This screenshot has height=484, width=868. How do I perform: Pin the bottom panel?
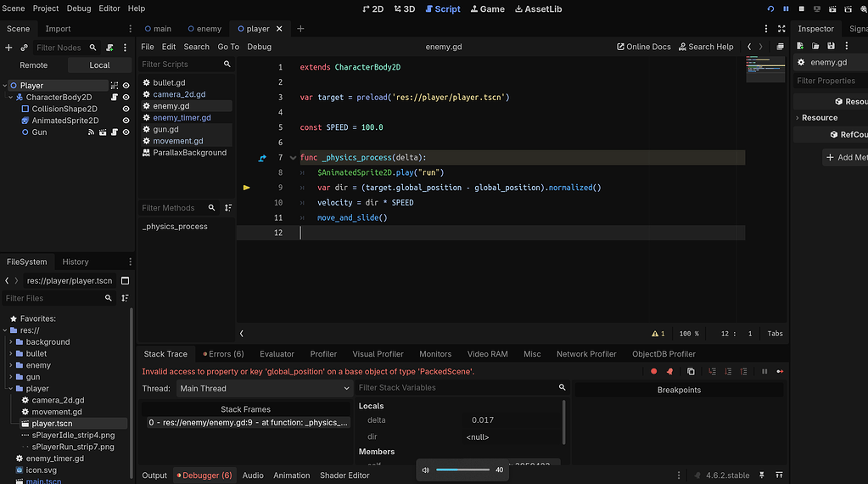pyautogui.click(x=762, y=476)
